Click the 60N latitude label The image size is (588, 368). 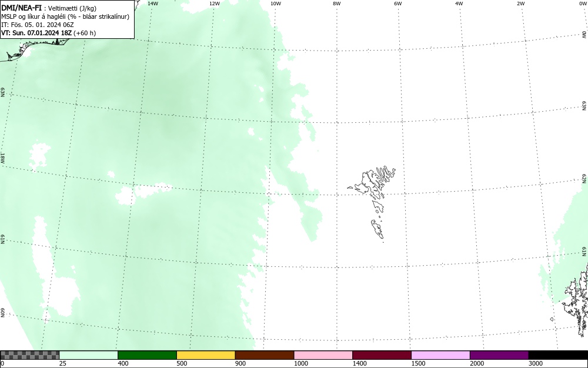click(x=2, y=313)
